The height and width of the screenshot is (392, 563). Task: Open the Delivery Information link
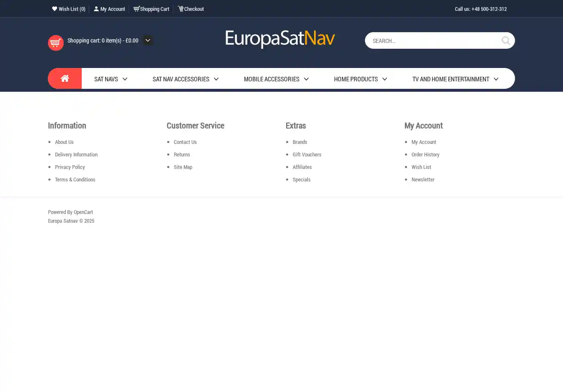(76, 155)
